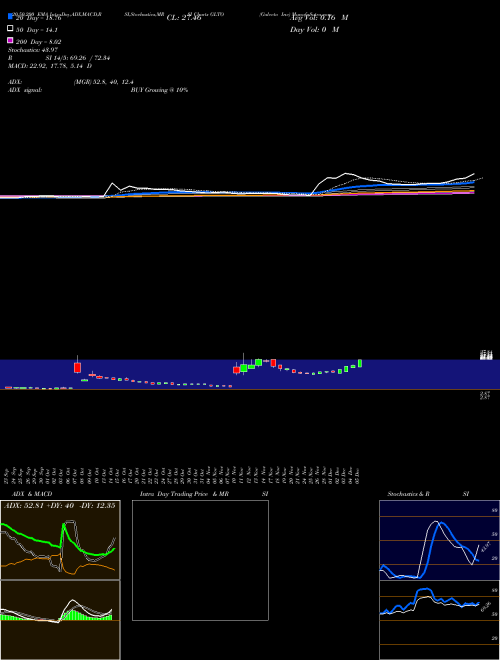Select the '200 Day = 8.02' legend text
Viewport: 500px width, 660px height.
coord(39,42)
